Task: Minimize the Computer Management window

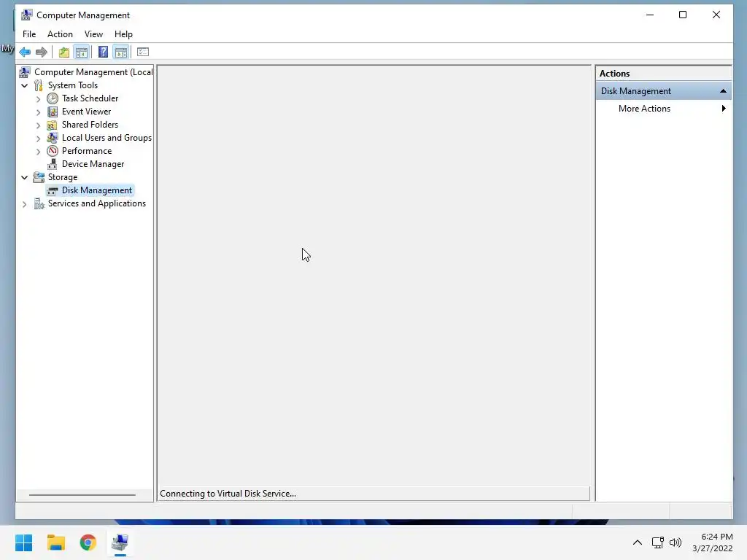Action: coord(650,15)
